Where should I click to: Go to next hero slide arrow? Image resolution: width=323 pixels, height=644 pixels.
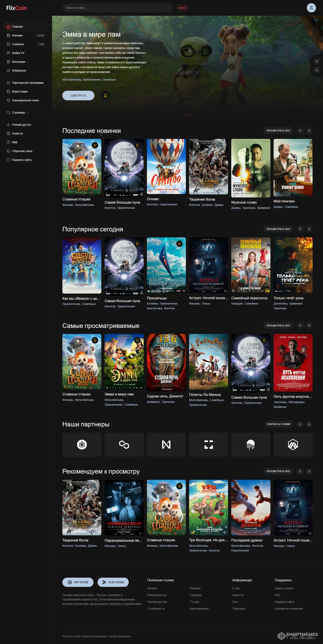coord(316,70)
